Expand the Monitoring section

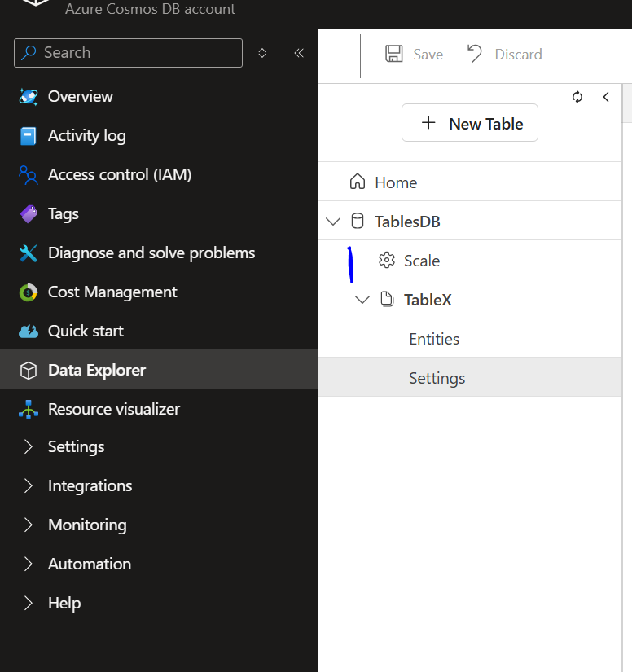(x=29, y=525)
